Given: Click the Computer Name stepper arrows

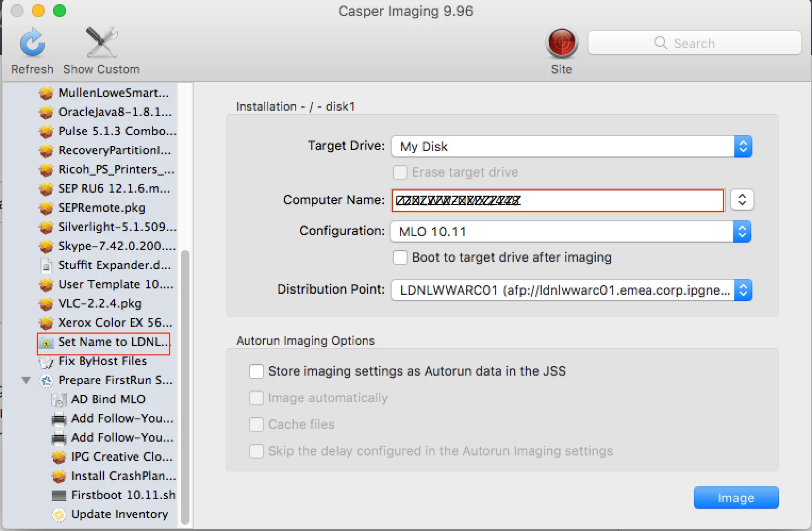Looking at the screenshot, I should pyautogui.click(x=742, y=200).
